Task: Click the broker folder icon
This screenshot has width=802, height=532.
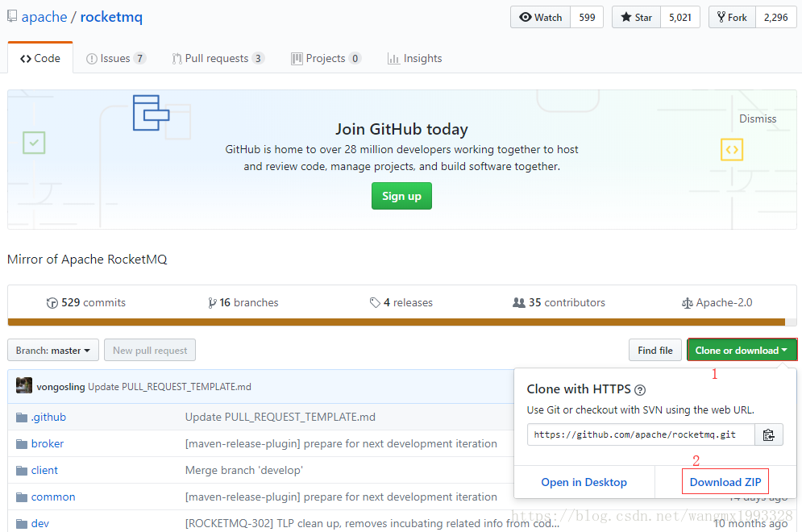Action: coord(22,444)
